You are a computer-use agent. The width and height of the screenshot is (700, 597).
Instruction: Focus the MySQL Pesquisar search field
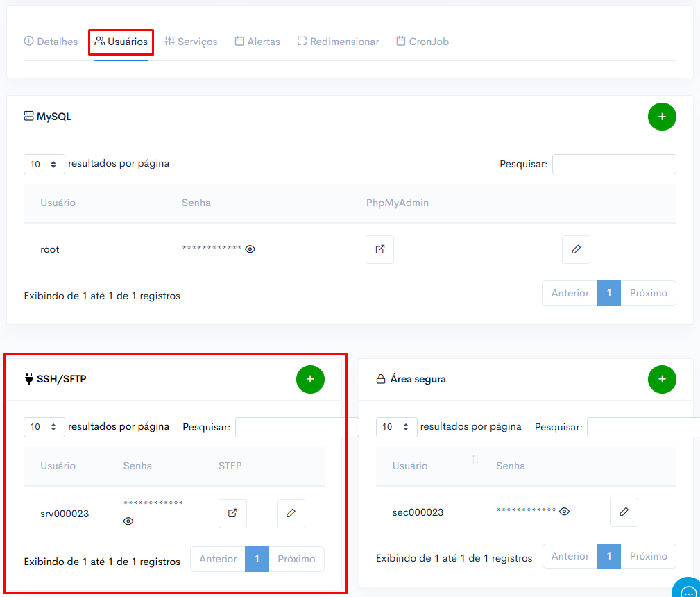click(x=614, y=164)
